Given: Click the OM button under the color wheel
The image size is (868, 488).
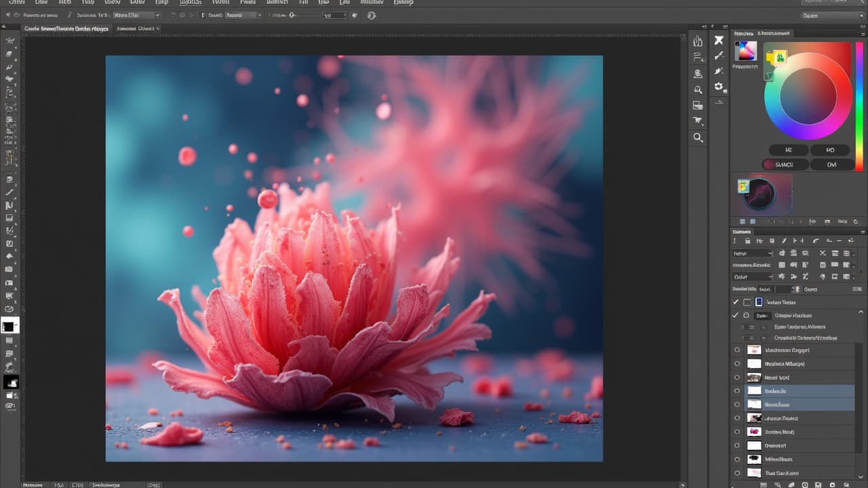Looking at the screenshot, I should 831,164.
